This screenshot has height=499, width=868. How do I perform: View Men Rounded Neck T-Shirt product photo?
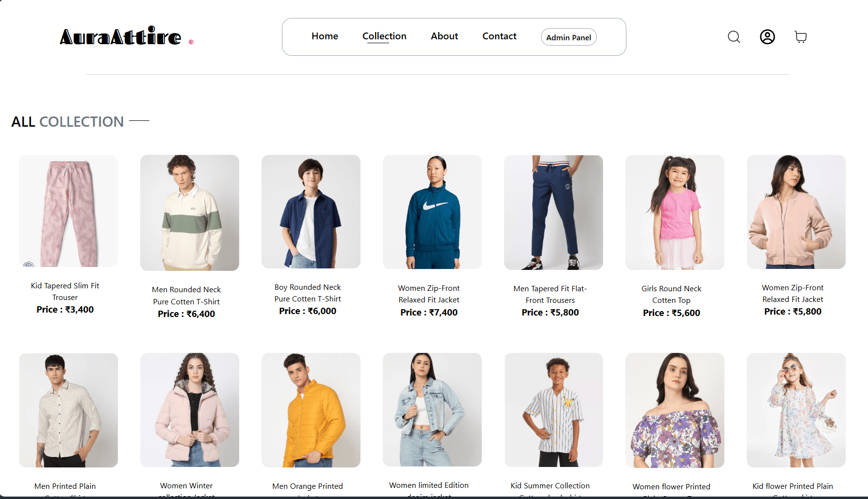(x=190, y=213)
